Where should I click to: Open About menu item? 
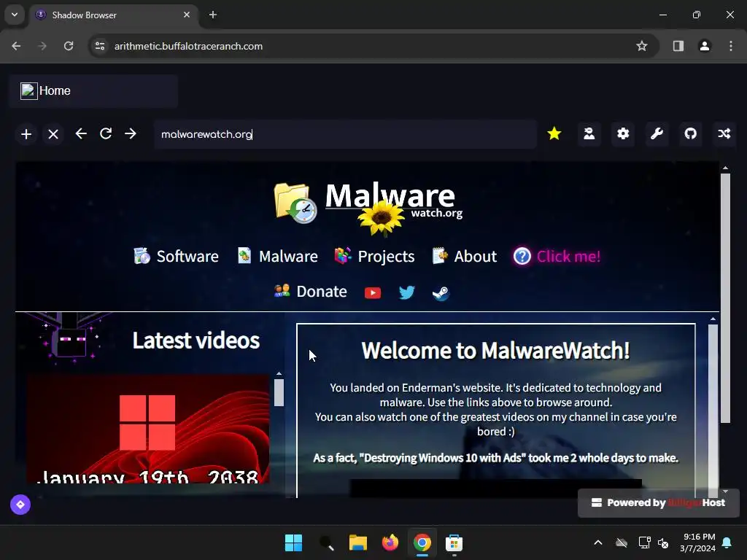(465, 256)
